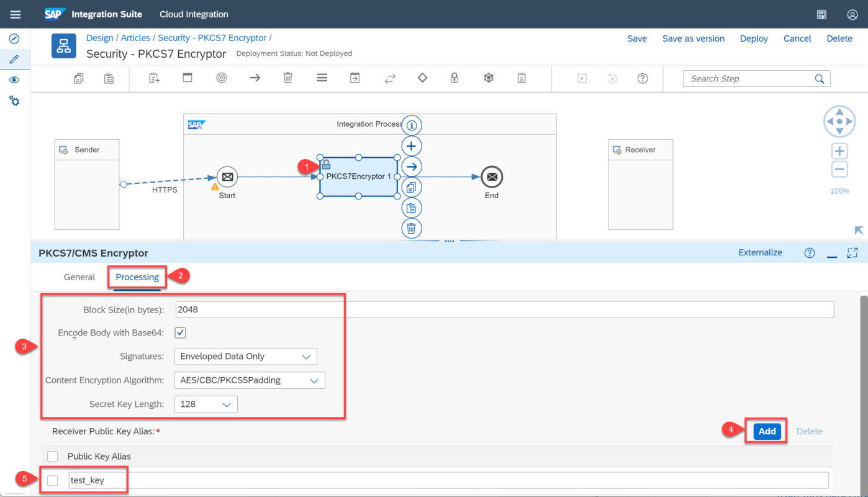Viewport: 868px width, 497px height.
Task: Open the Signatures dropdown
Action: (246, 357)
